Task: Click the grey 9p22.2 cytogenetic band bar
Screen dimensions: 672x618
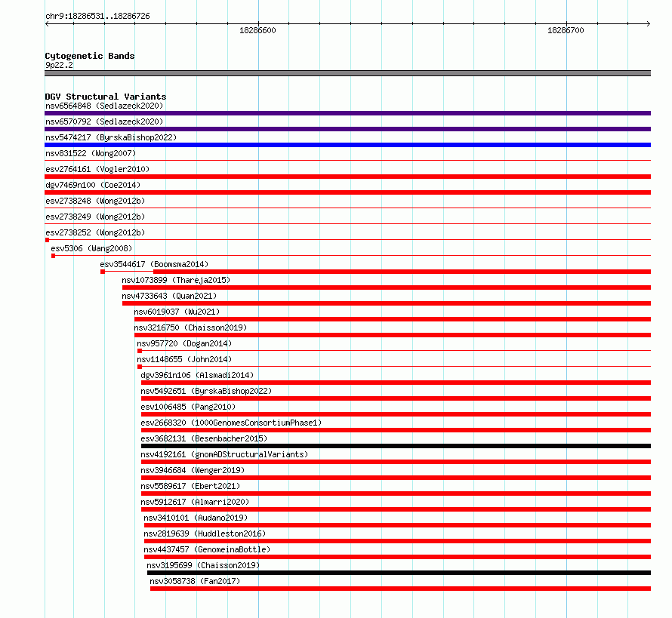Action: click(x=347, y=73)
